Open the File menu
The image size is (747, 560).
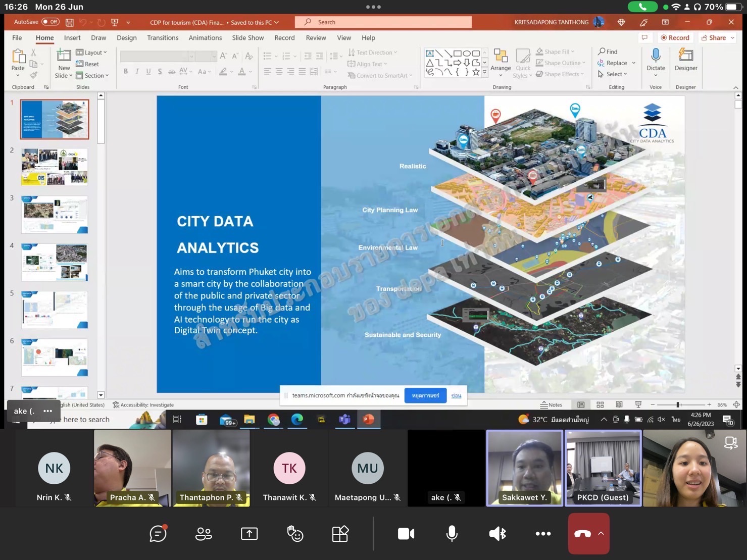(x=17, y=38)
